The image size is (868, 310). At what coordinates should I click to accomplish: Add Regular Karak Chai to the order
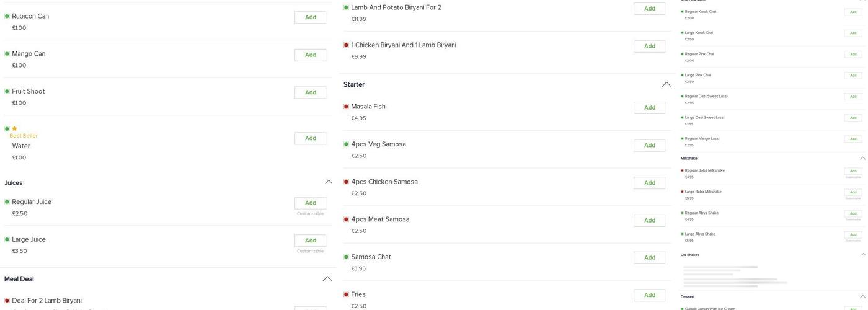(x=853, y=12)
